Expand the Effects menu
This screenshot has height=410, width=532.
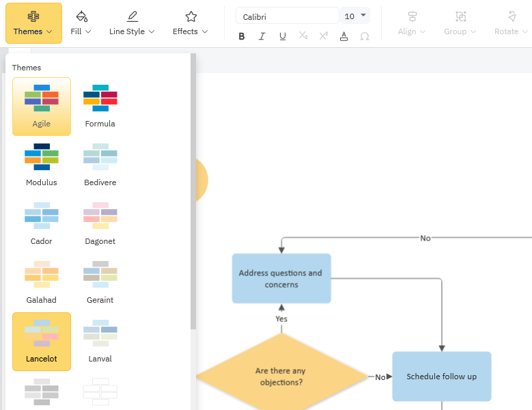191,23
